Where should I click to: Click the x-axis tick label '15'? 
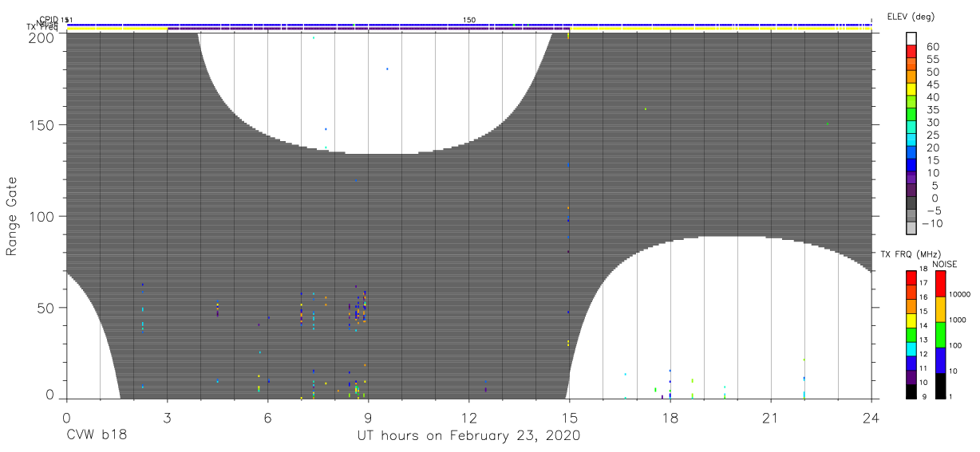(569, 417)
